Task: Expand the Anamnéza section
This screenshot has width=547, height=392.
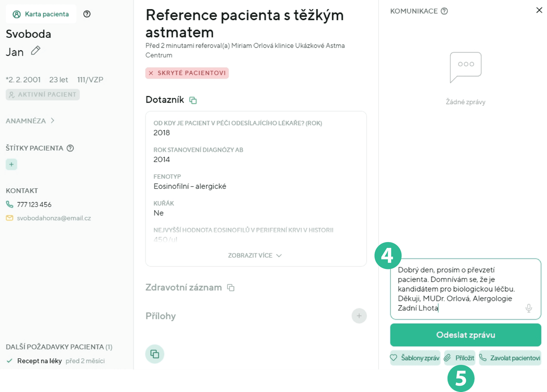Action: pos(31,121)
